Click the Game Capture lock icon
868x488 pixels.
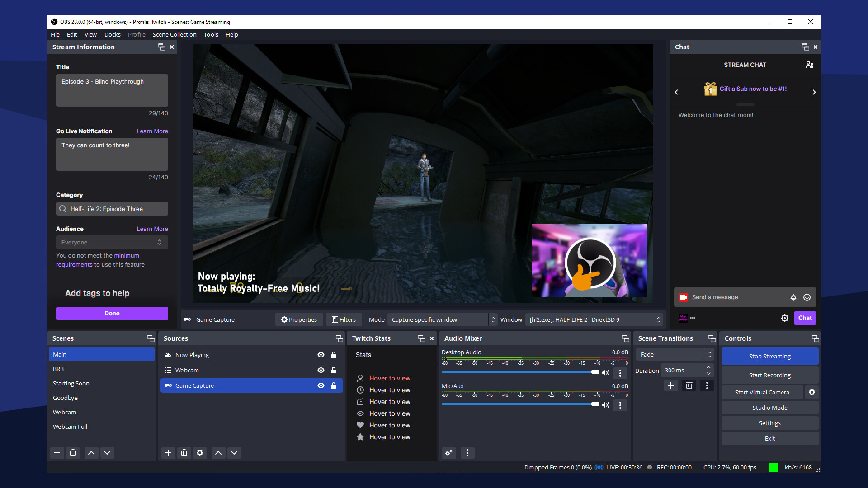(x=334, y=385)
